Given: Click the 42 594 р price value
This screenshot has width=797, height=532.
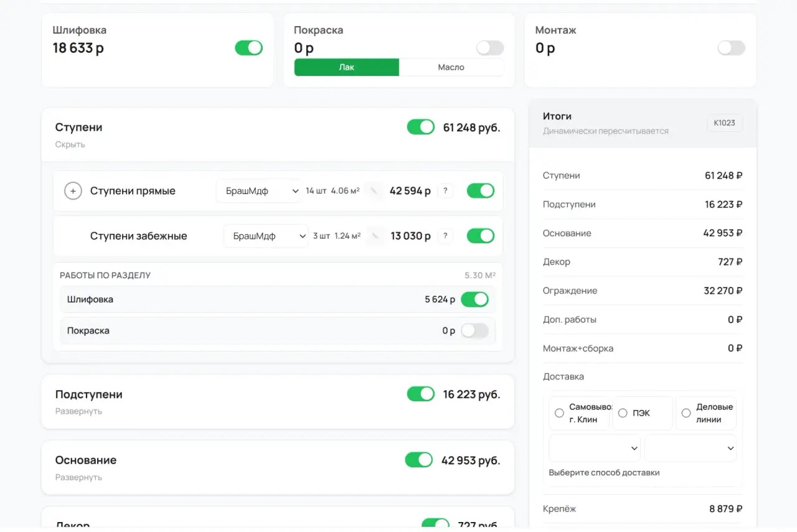Looking at the screenshot, I should 410,191.
